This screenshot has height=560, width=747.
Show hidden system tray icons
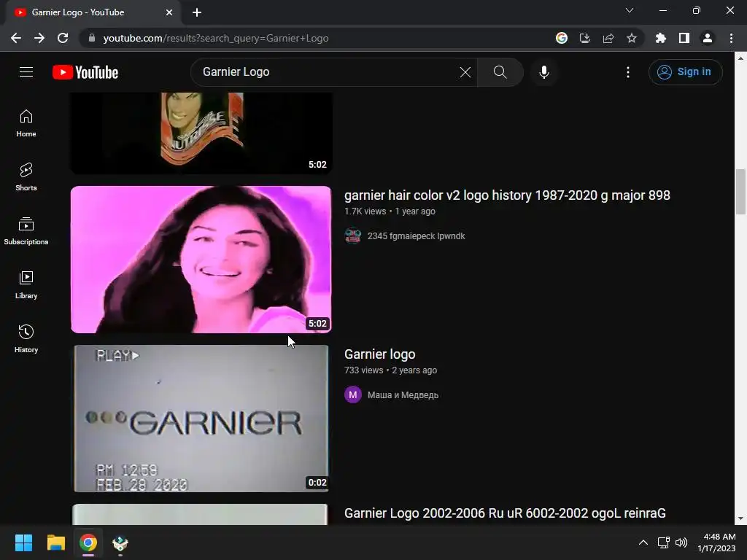[643, 542]
